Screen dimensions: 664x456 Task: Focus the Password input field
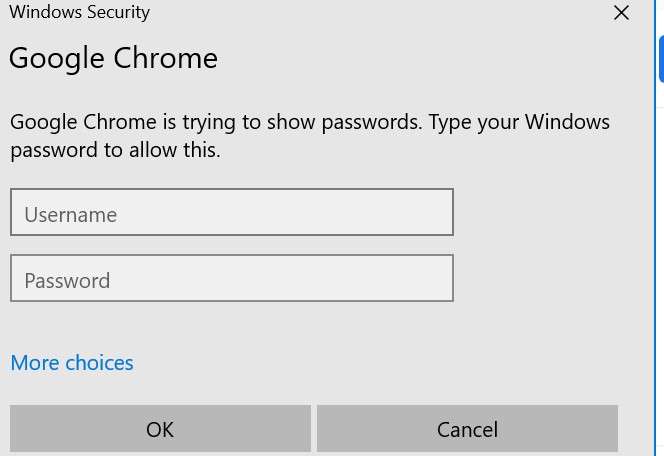click(232, 278)
